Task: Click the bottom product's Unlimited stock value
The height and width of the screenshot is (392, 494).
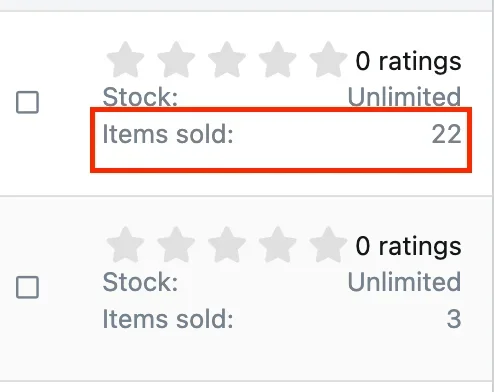Action: [x=404, y=282]
